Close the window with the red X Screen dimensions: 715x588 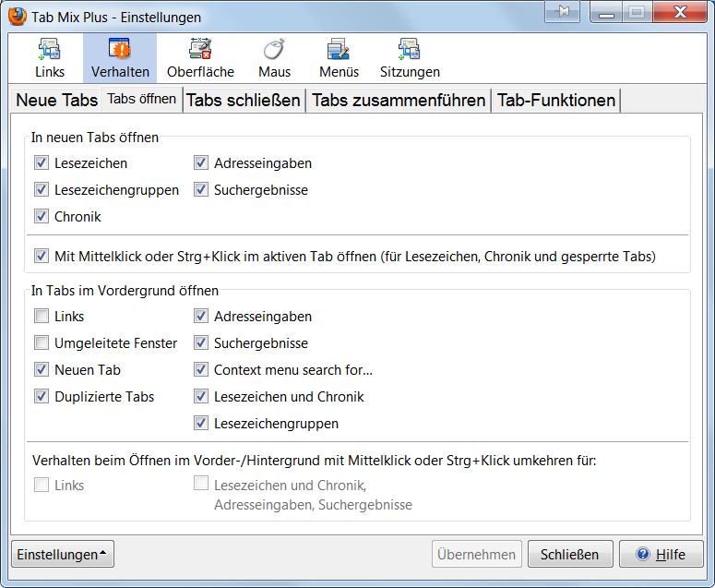[x=680, y=12]
